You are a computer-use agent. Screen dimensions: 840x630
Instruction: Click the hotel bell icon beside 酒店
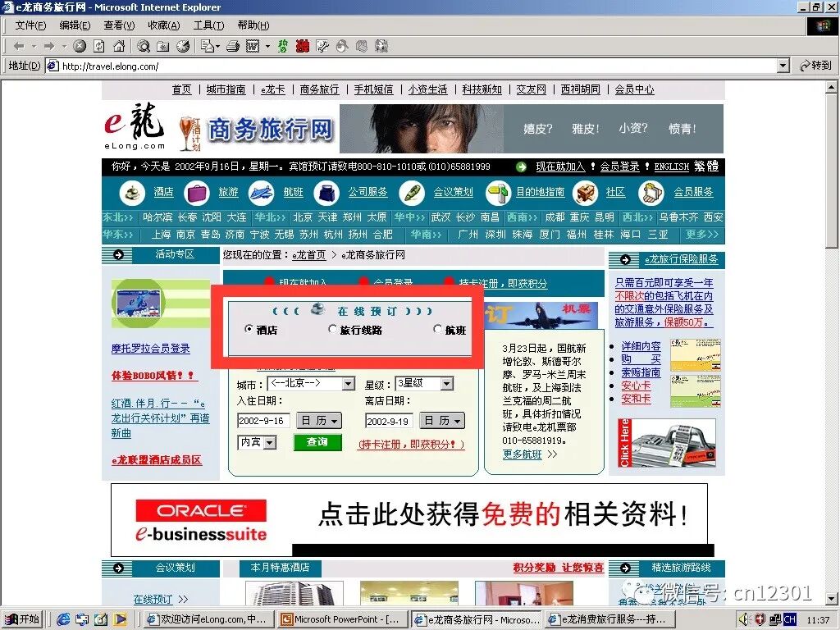[132, 193]
